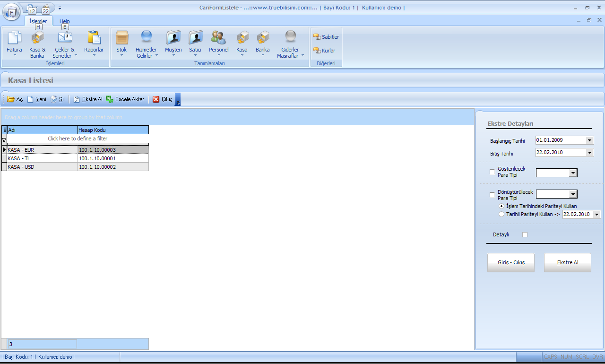Image resolution: width=605 pixels, height=364 pixels.
Task: Open the Fatura ribbon icon
Action: [x=14, y=39]
